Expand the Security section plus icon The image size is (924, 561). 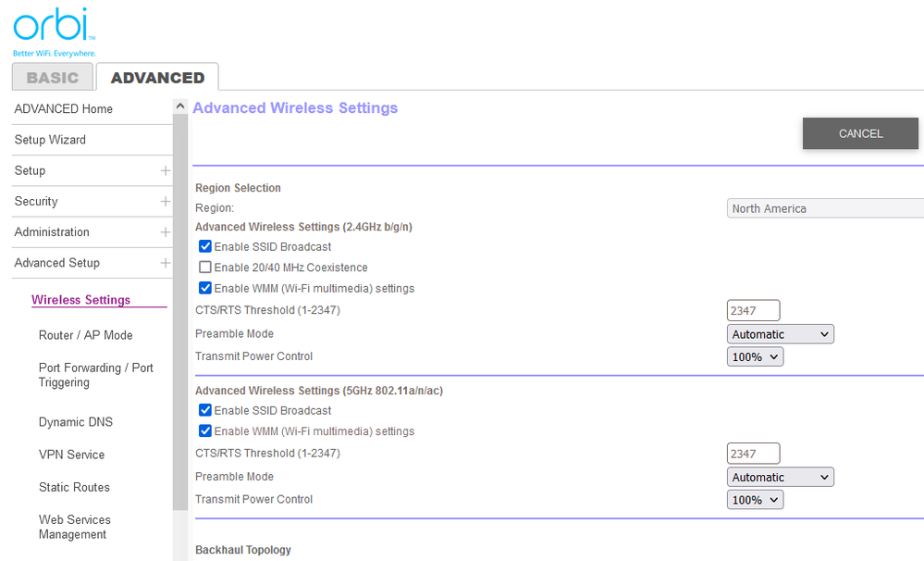click(165, 201)
